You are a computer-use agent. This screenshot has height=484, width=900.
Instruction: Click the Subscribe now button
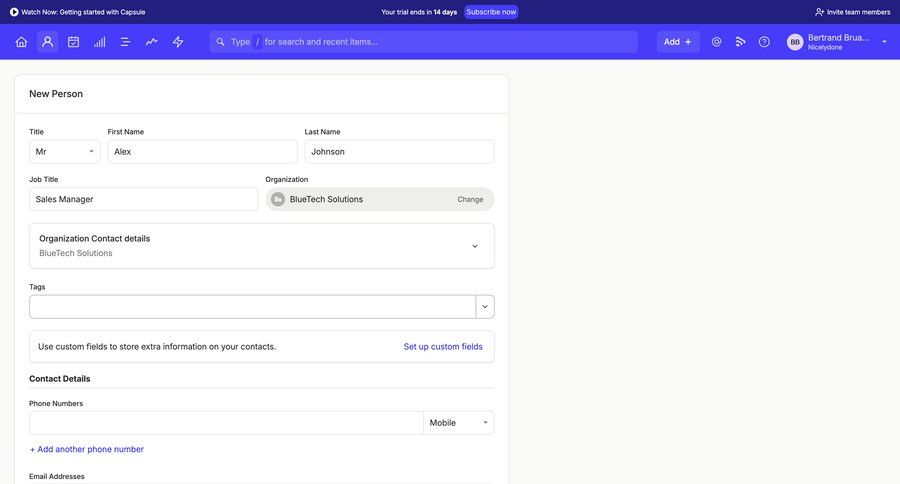point(491,12)
